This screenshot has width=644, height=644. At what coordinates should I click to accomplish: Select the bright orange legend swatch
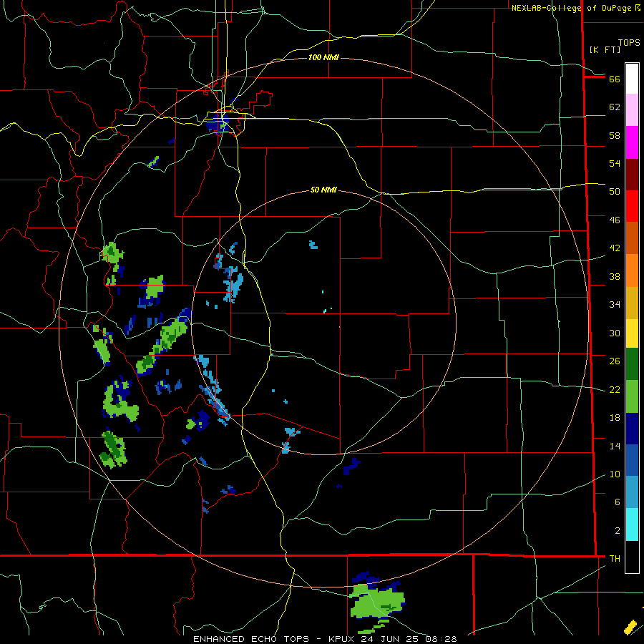coord(632,270)
